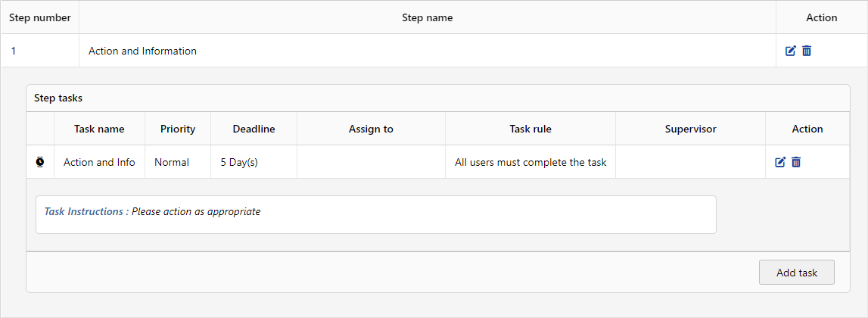Click the Normal priority cell

(172, 162)
